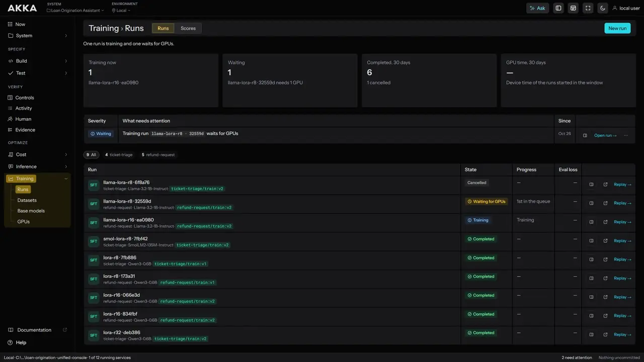The width and height of the screenshot is (644, 362).
Task: Click the Open run link
Action: tap(605, 135)
